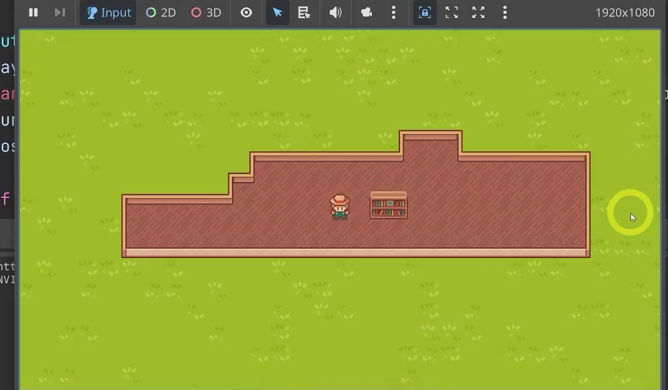Viewport: 668px width, 390px height.
Task: Open embedding options three-dot menu
Action: point(505,12)
